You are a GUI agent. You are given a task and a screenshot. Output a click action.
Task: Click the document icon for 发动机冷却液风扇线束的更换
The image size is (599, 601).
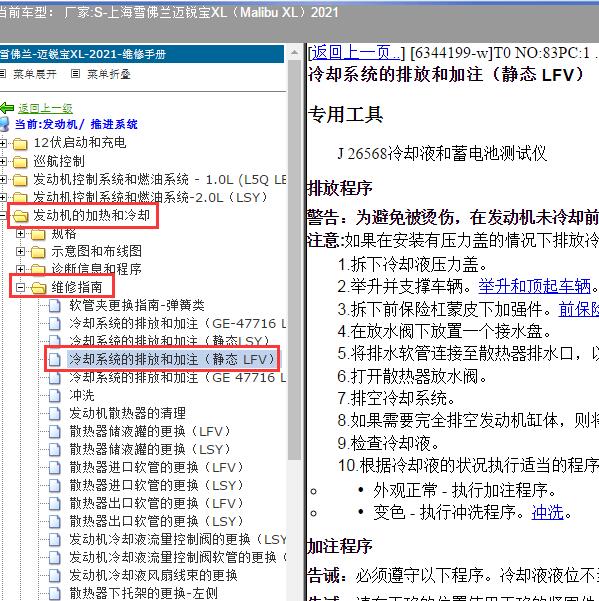[x=55, y=575]
